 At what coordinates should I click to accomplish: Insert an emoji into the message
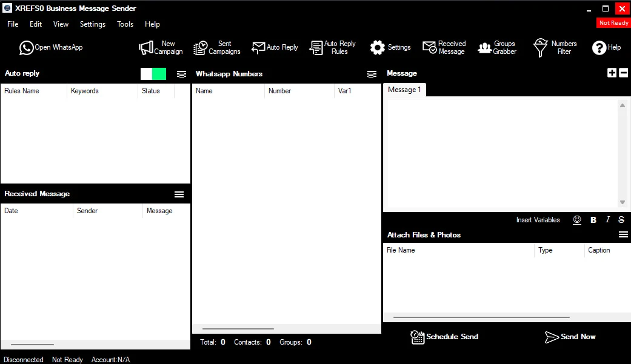pyautogui.click(x=577, y=220)
